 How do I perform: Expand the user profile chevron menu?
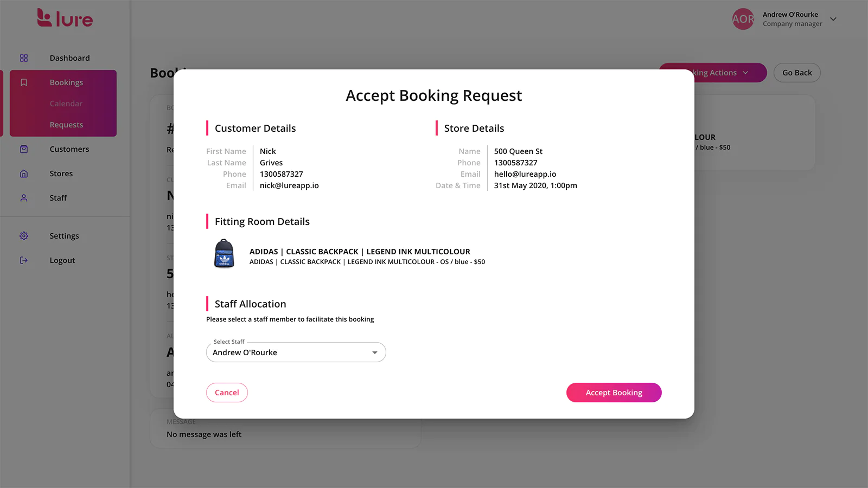[833, 19]
